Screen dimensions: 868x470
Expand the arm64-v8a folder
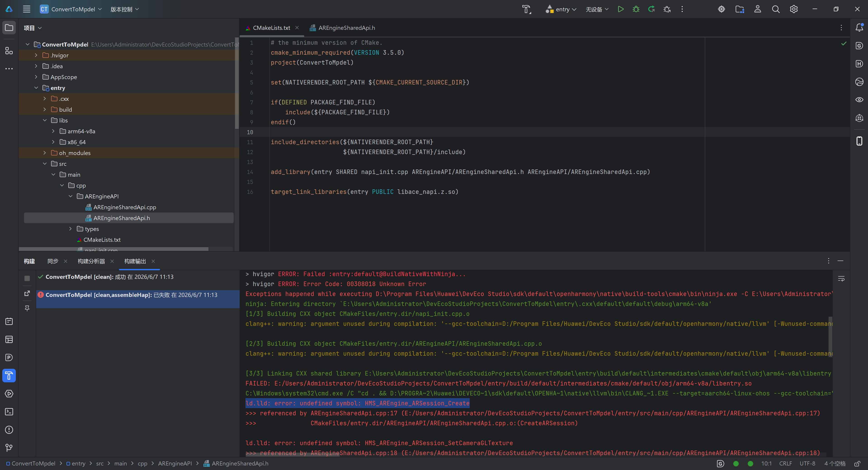click(x=53, y=132)
